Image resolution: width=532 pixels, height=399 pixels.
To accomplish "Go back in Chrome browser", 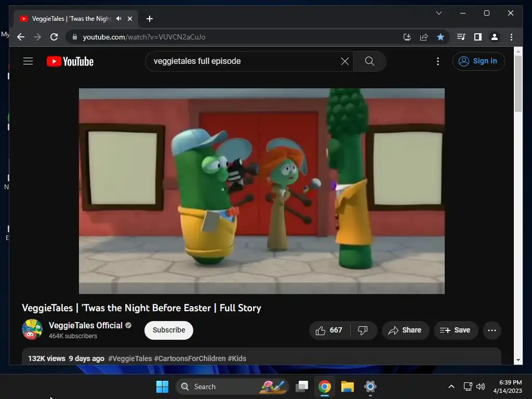I will pyautogui.click(x=21, y=37).
